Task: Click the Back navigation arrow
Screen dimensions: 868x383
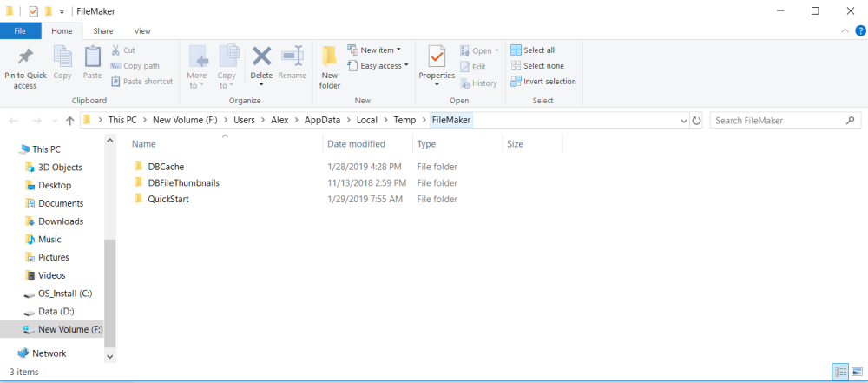Action: [15, 120]
